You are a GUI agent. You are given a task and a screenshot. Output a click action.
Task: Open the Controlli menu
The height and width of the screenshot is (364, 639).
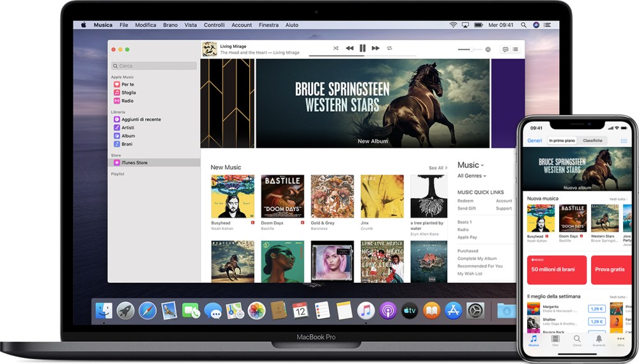click(214, 25)
